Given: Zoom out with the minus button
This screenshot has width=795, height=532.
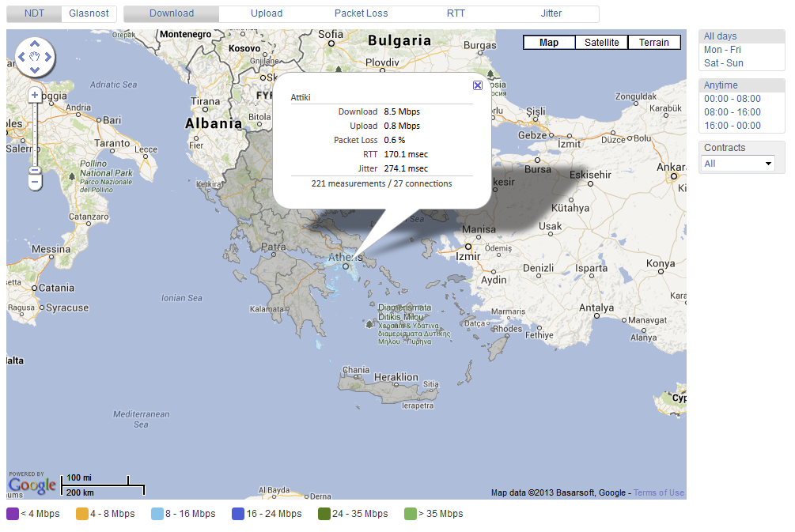Looking at the screenshot, I should point(35,182).
